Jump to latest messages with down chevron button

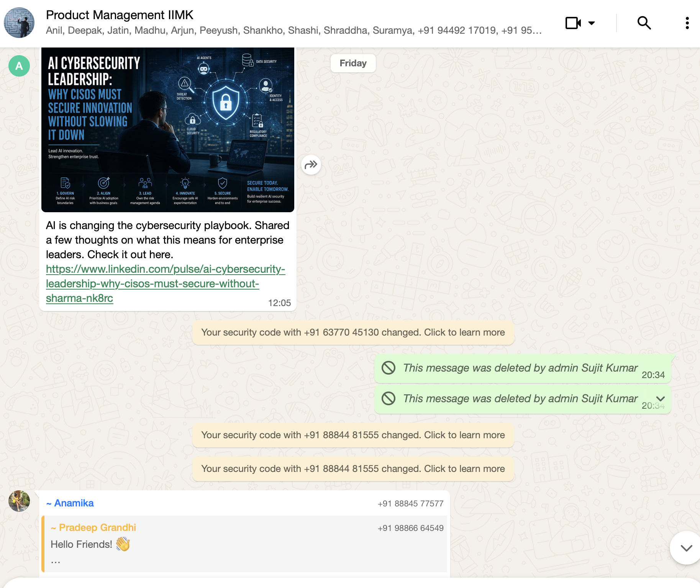pos(686,548)
